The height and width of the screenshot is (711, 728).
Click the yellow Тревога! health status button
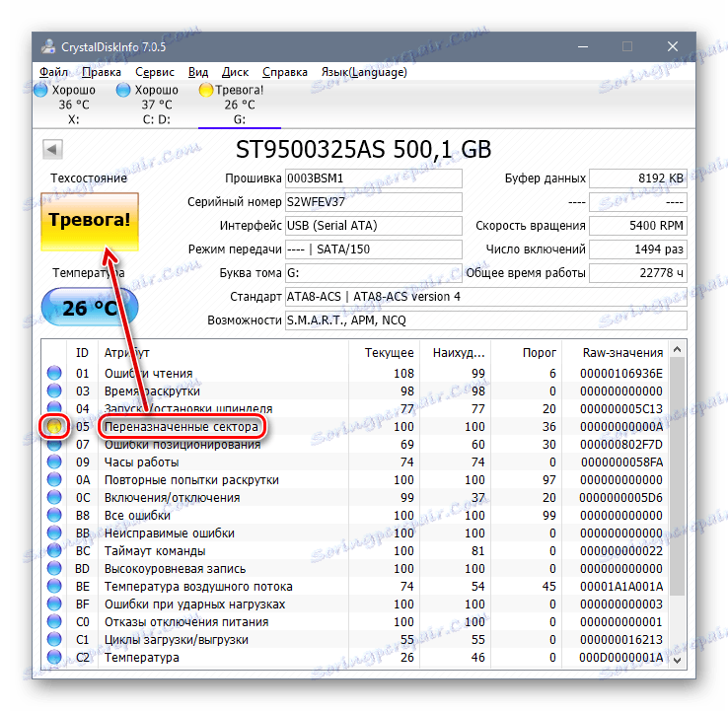(x=90, y=222)
